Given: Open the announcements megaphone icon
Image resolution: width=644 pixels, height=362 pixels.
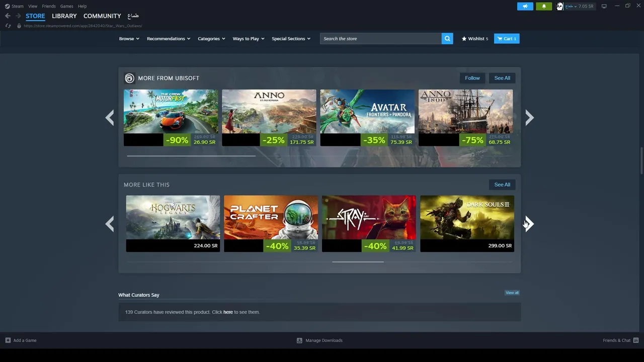Looking at the screenshot, I should pos(525,6).
